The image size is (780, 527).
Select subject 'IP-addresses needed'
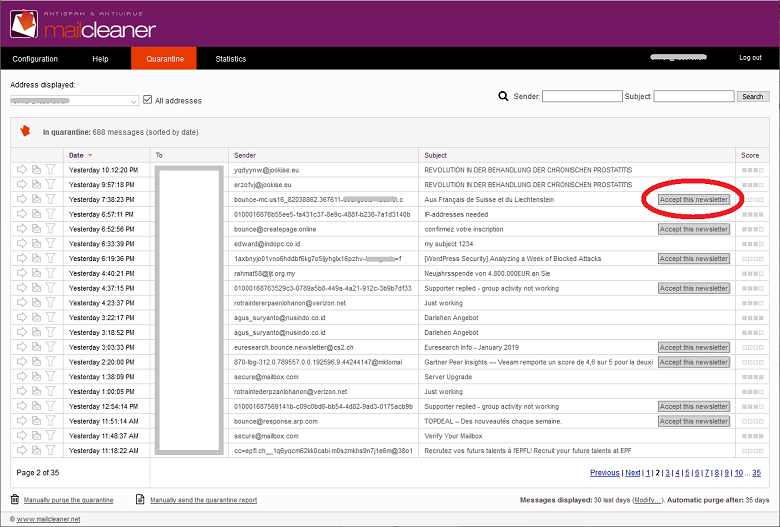coord(456,214)
